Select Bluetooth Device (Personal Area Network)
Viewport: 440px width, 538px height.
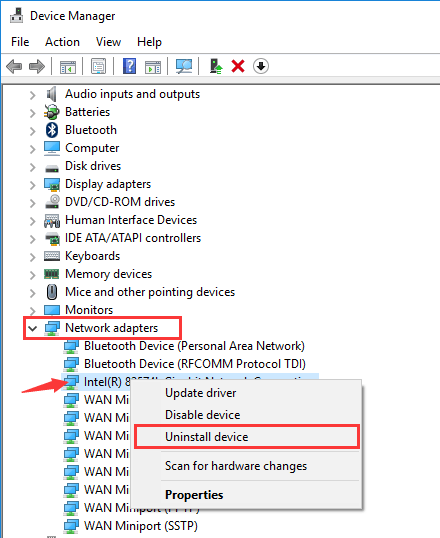(194, 346)
